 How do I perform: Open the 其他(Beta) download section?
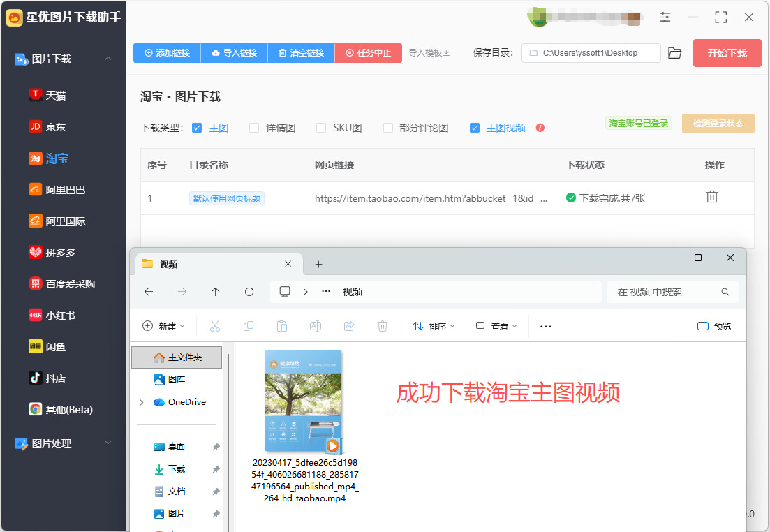(61, 409)
